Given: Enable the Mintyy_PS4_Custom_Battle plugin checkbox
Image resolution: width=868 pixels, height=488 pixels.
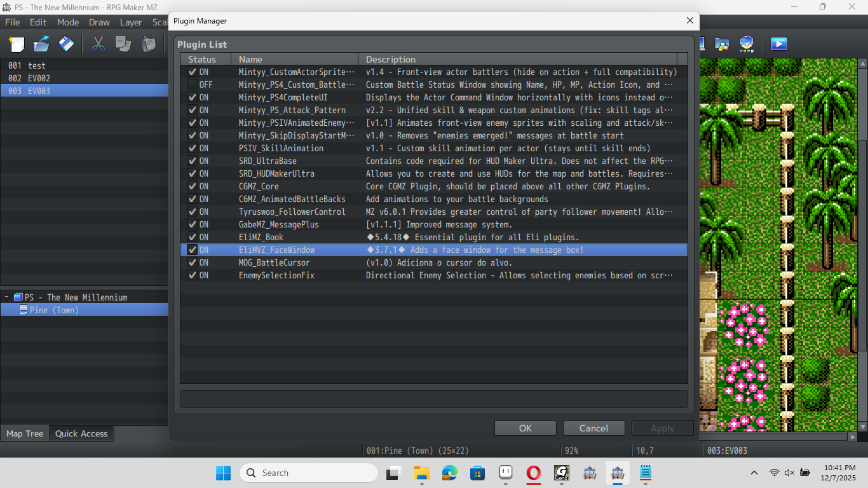Looking at the screenshot, I should 192,85.
